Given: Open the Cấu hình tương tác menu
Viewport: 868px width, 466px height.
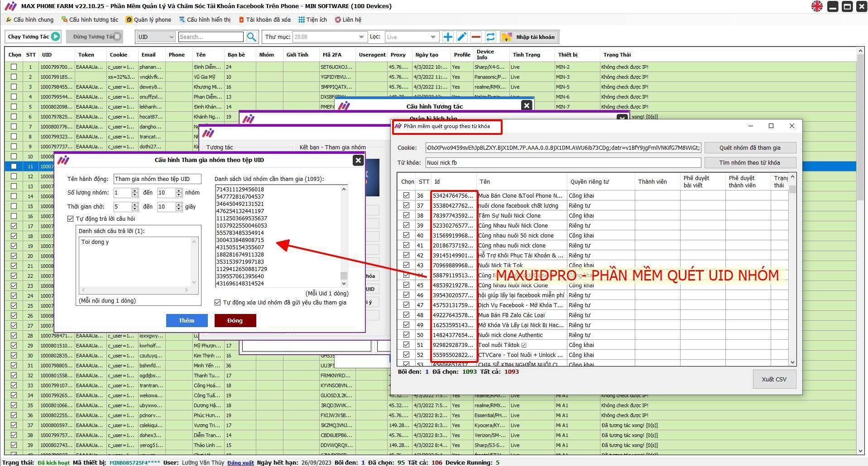Looking at the screenshot, I should (90, 19).
